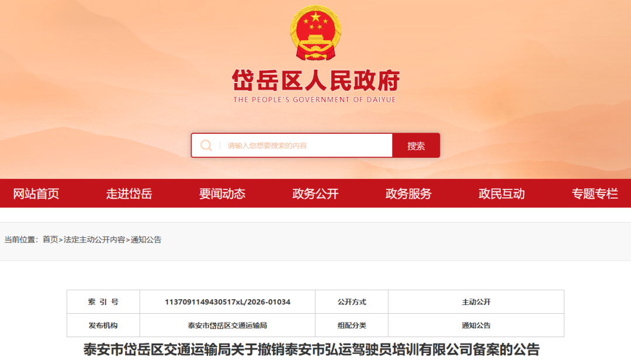Click the 岱岳区人民政府 site title logo

[x=315, y=80]
